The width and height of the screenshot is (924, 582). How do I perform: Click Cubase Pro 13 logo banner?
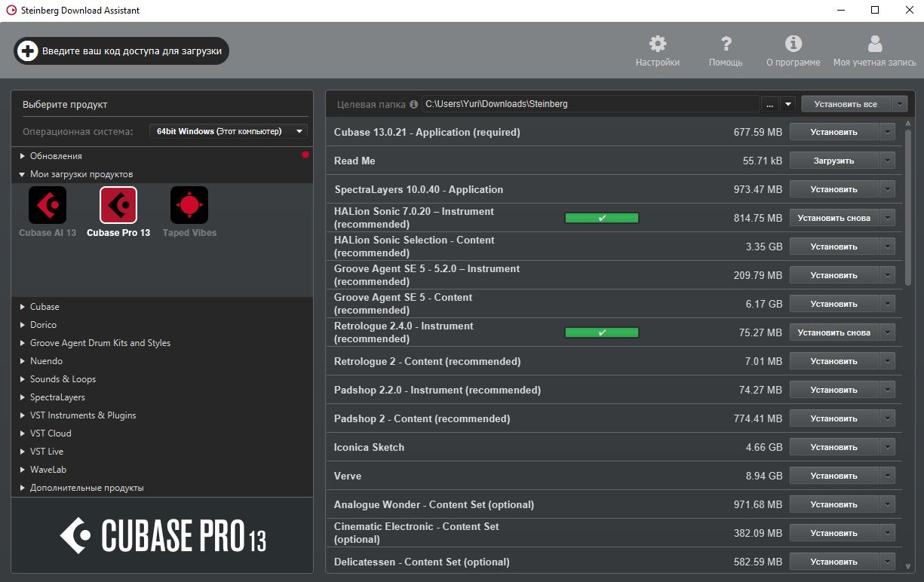pyautogui.click(x=162, y=535)
